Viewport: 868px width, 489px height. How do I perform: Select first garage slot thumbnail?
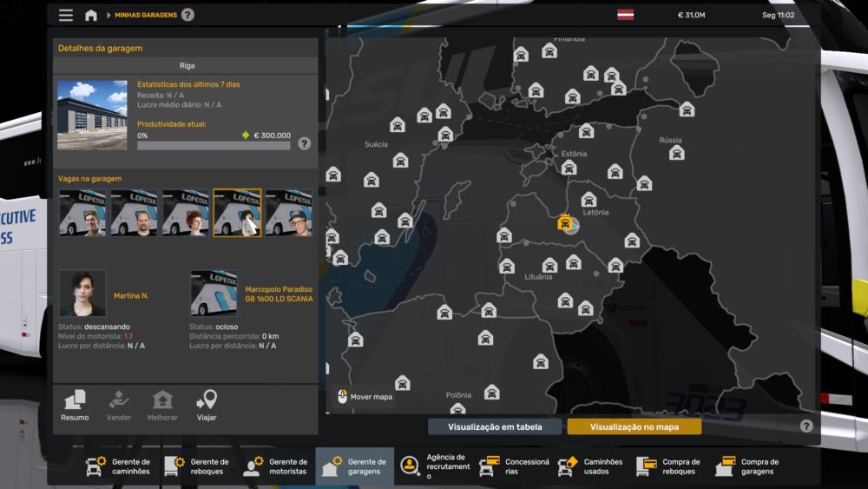coord(82,213)
